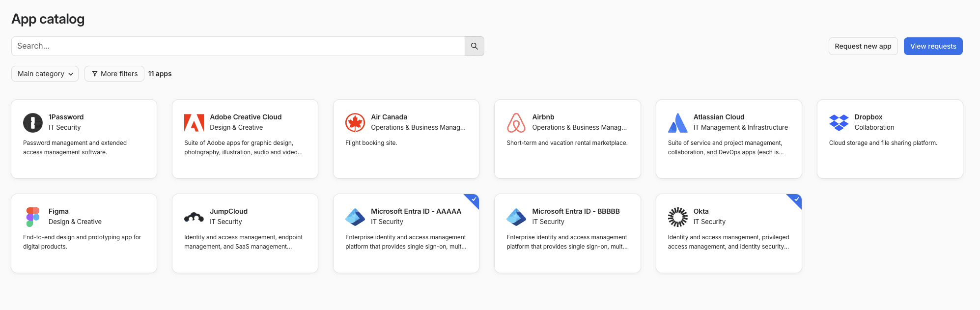Image resolution: width=980 pixels, height=310 pixels.
Task: Open the More filters menu
Action: click(x=114, y=74)
